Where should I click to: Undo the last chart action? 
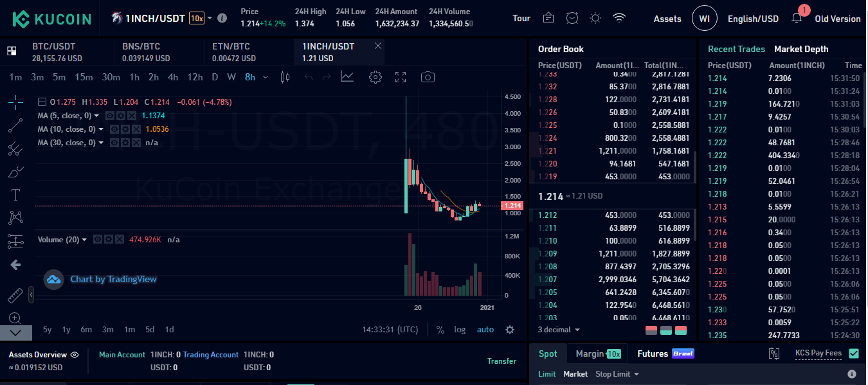pos(307,77)
